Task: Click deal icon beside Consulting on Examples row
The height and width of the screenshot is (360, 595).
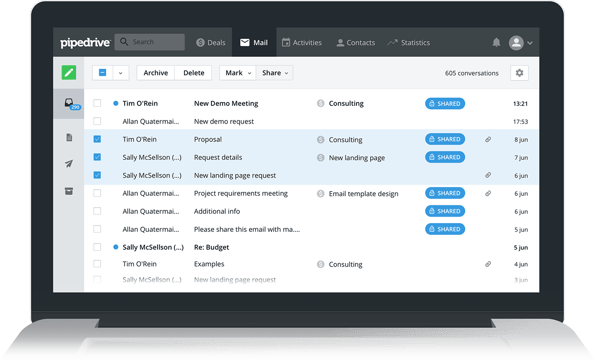Action: tap(321, 264)
